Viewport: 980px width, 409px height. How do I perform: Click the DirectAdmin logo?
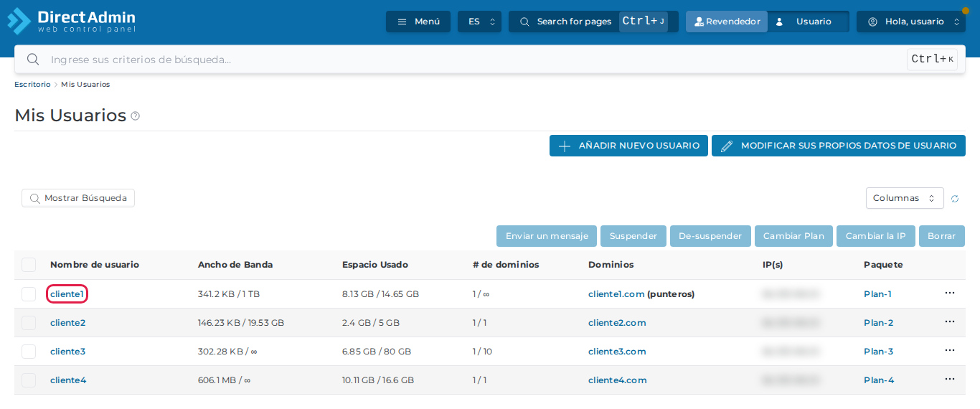[72, 22]
